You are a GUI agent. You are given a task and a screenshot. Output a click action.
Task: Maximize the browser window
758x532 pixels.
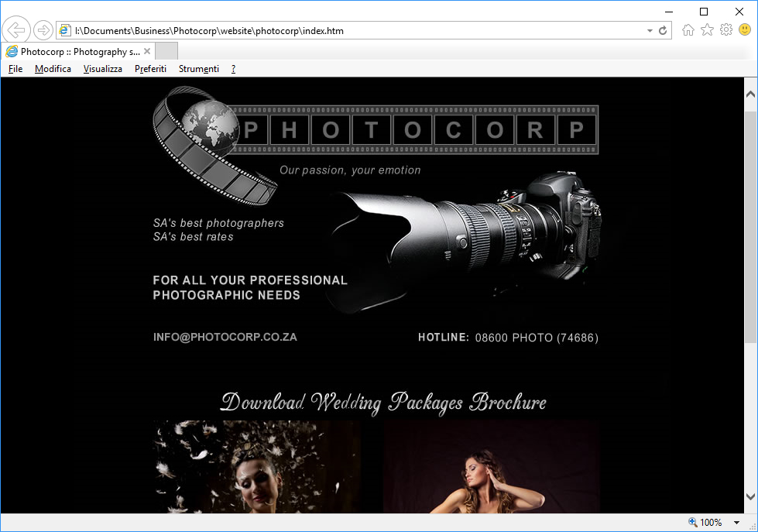[x=704, y=11]
